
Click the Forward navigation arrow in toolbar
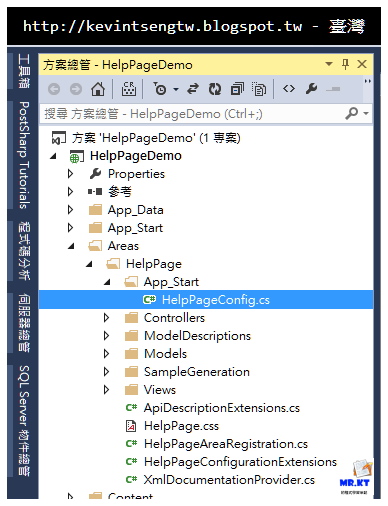pos(76,89)
